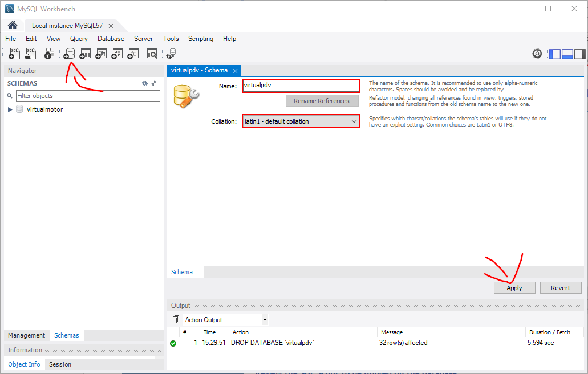The height and width of the screenshot is (374, 588).
Task: Open the Server menu
Action: (x=143, y=39)
